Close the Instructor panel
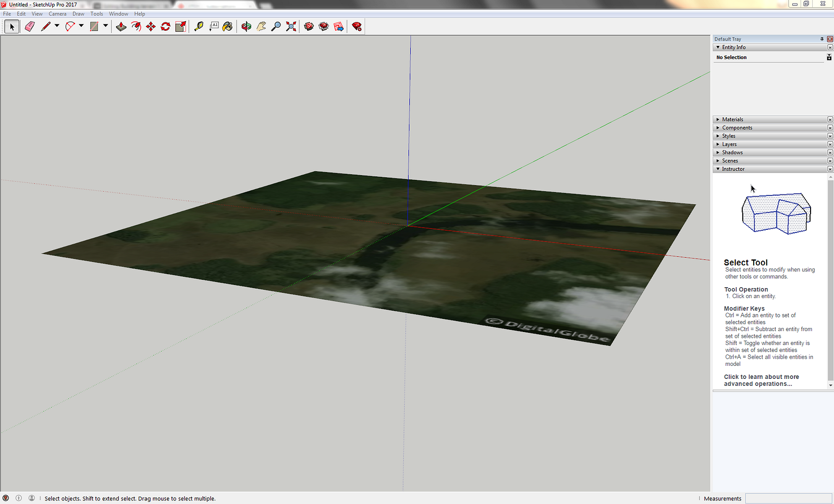This screenshot has width=834, height=504. (x=830, y=169)
